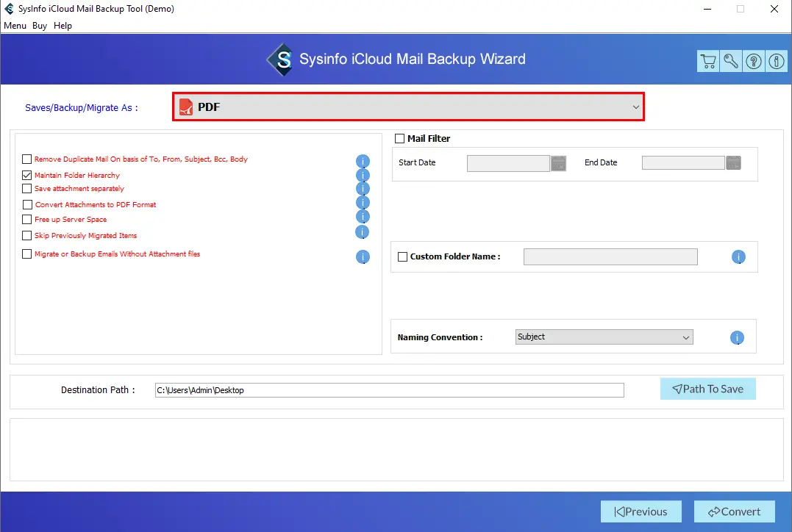Click the Destination Path text field
Image resolution: width=792 pixels, height=532 pixels.
pos(389,390)
